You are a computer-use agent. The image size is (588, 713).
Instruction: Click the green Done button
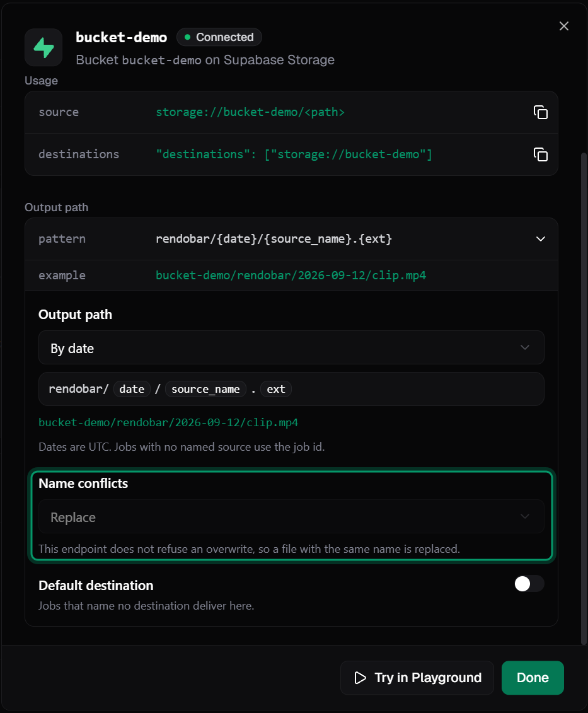tap(533, 678)
